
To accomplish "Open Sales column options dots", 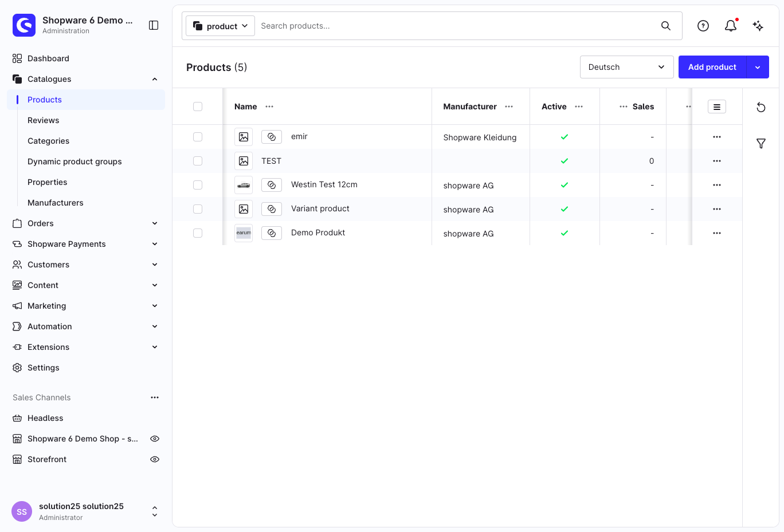I will 624,107.
